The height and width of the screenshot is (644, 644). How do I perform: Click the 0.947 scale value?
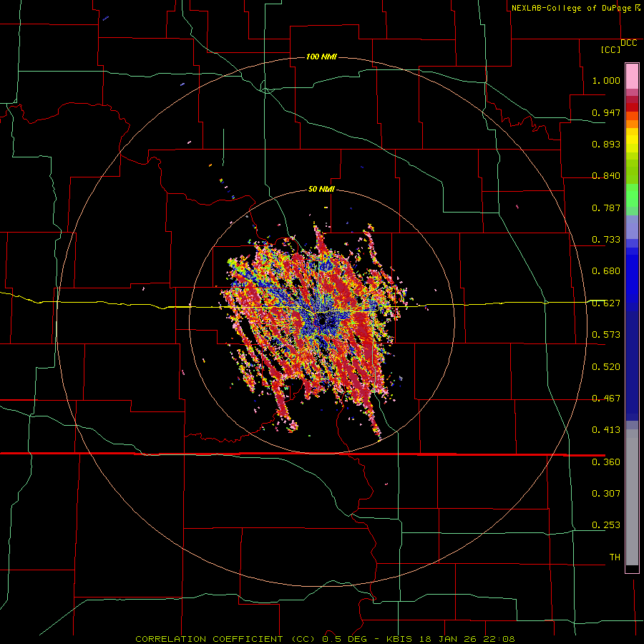(606, 112)
